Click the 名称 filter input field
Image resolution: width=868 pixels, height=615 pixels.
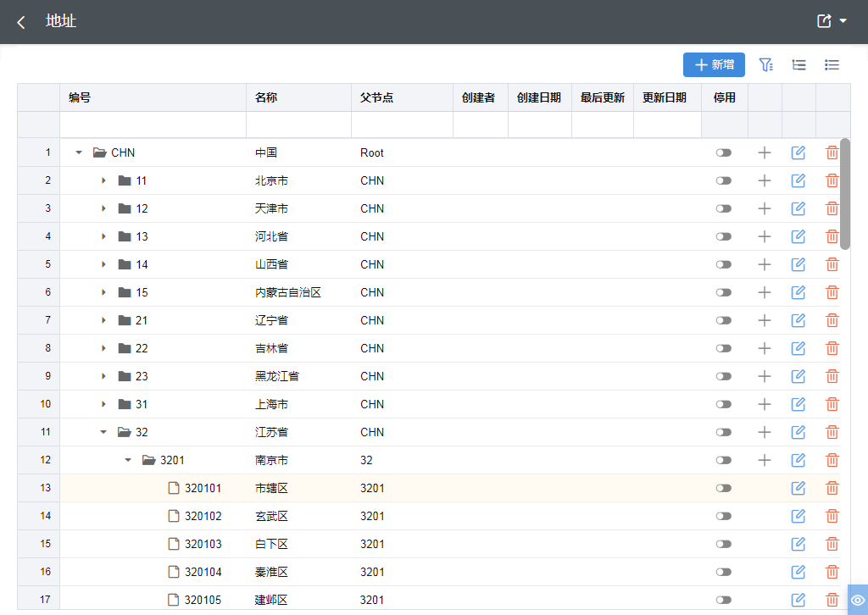(299, 125)
